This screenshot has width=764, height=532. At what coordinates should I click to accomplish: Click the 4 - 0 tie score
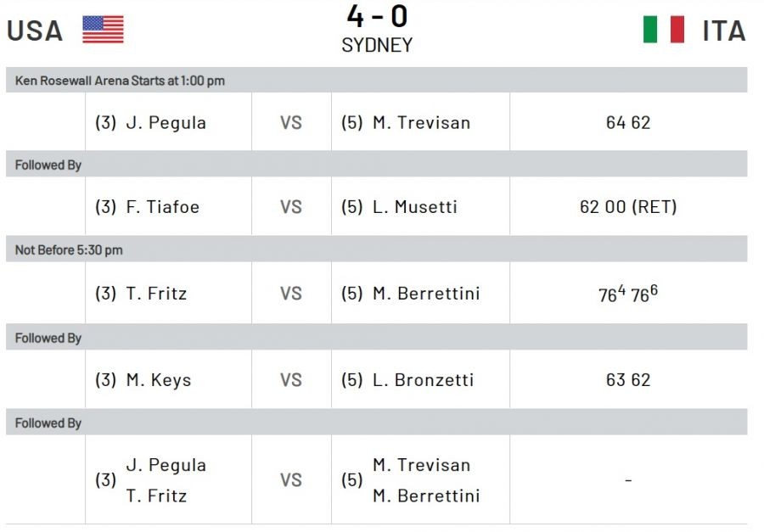pos(377,17)
